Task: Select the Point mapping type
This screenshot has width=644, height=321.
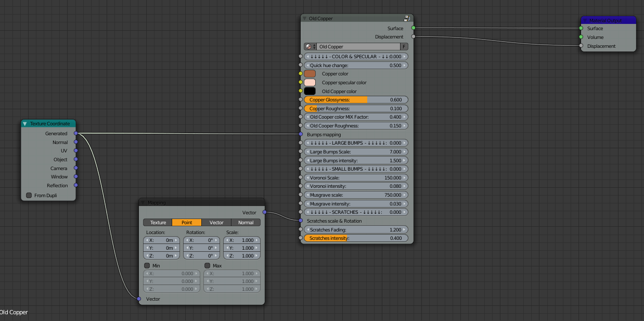Action: (x=187, y=223)
